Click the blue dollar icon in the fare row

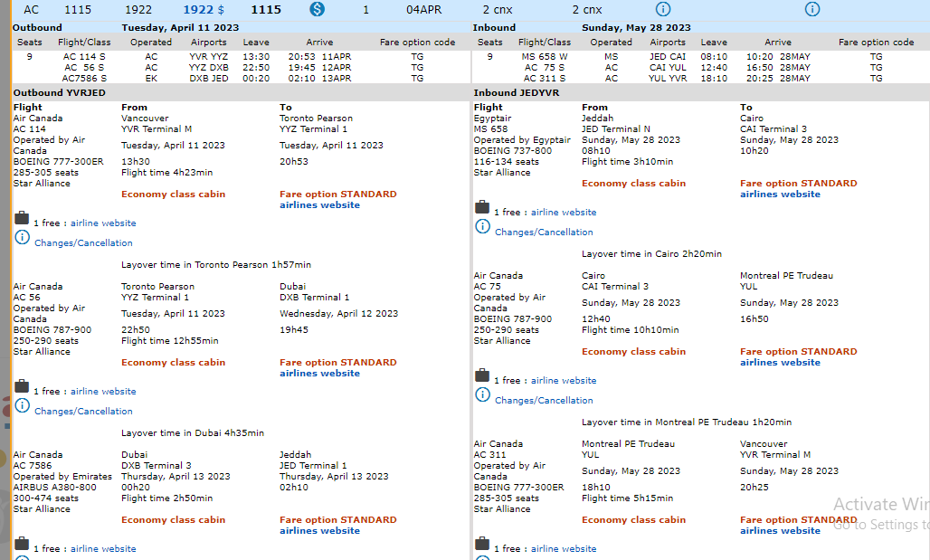[317, 9]
